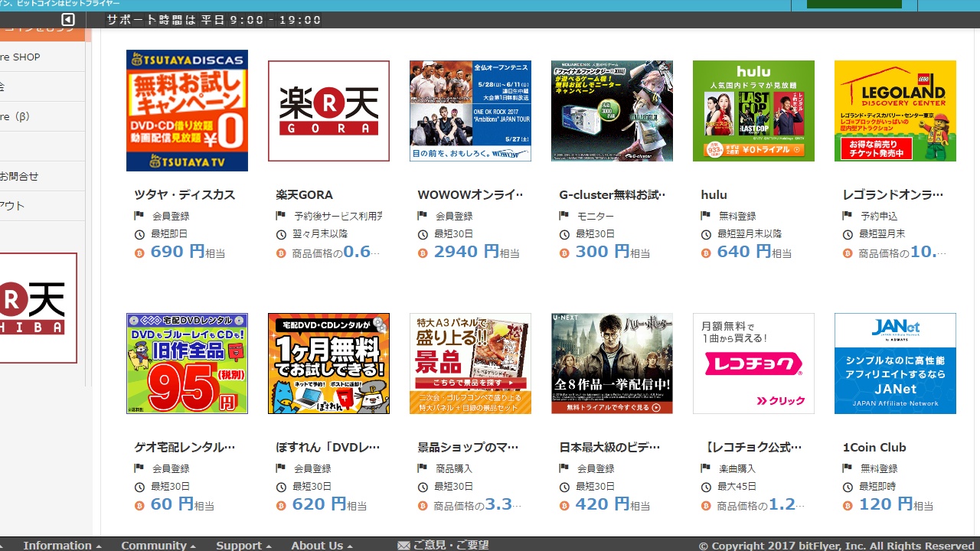Click the envelope icon in footer
980x551 pixels.
(x=403, y=546)
